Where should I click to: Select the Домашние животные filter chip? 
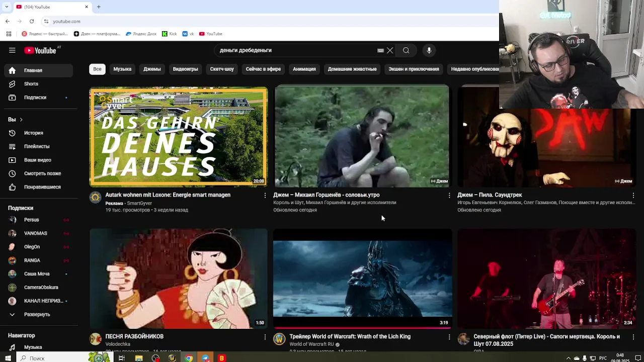352,69
